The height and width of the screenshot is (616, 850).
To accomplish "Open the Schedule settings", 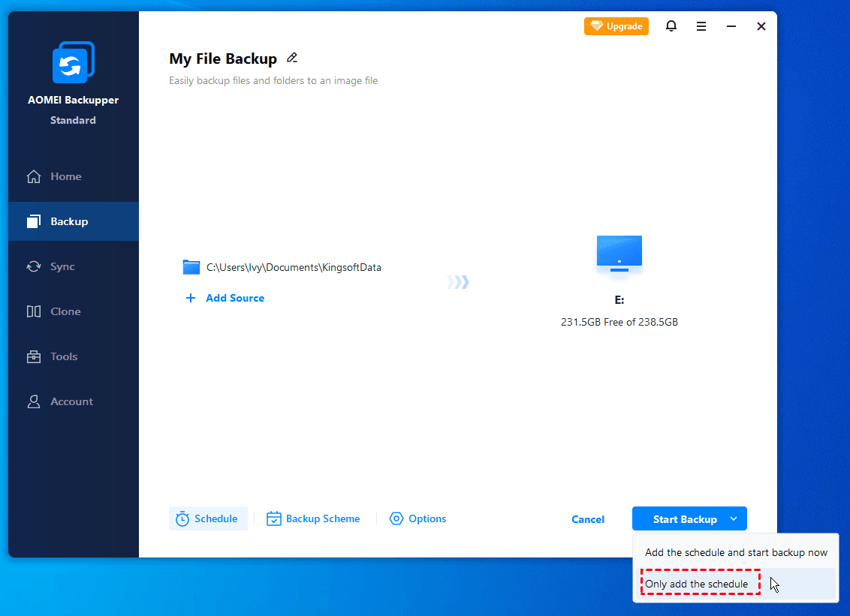I will [x=208, y=518].
